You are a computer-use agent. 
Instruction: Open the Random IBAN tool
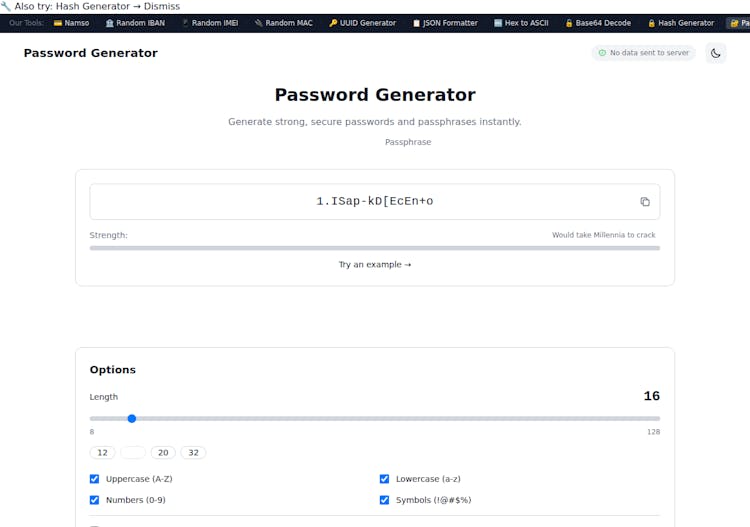pos(135,23)
